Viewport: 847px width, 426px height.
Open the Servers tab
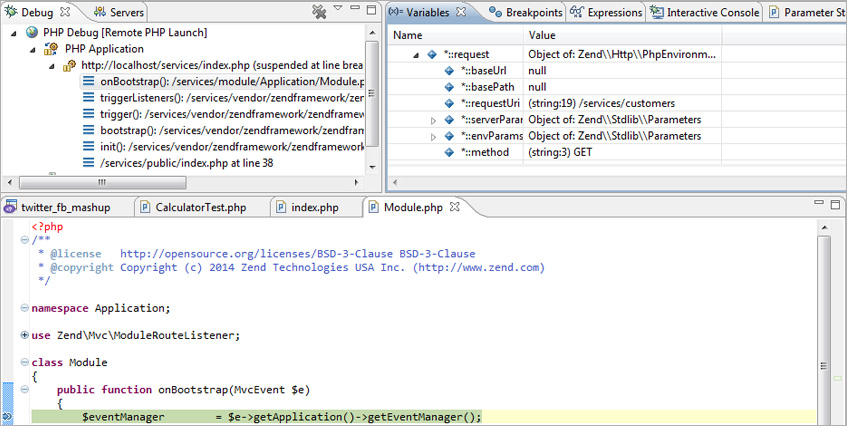pyautogui.click(x=119, y=12)
